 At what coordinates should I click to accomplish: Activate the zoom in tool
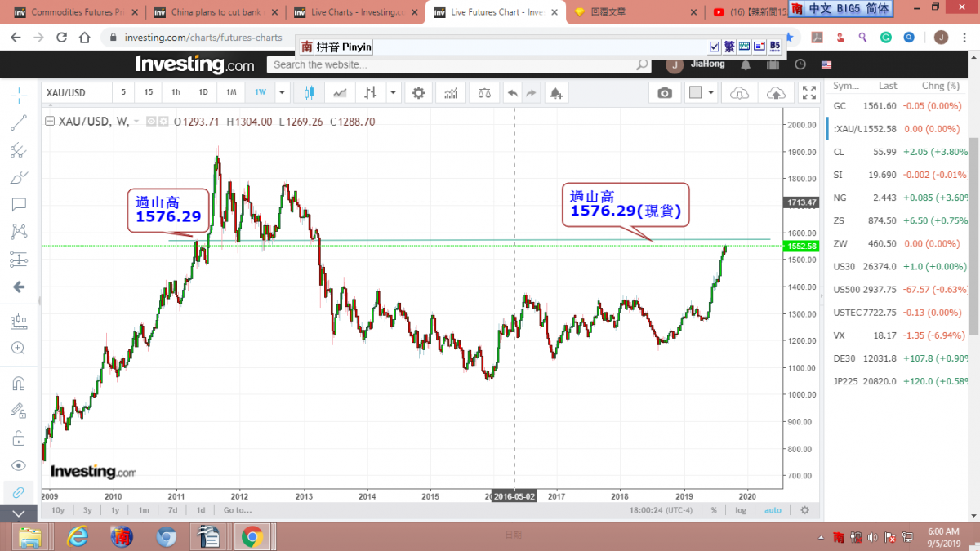(x=19, y=349)
